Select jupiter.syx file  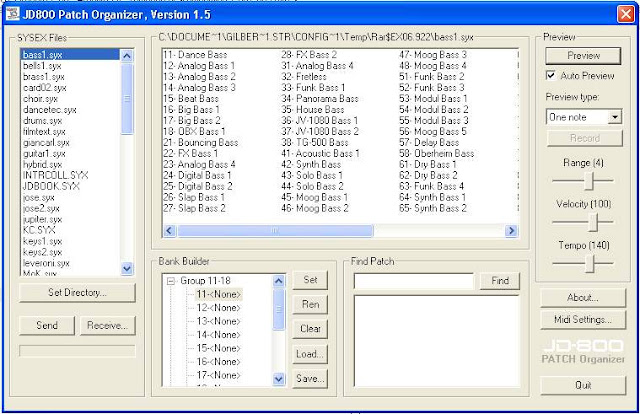coord(42,219)
